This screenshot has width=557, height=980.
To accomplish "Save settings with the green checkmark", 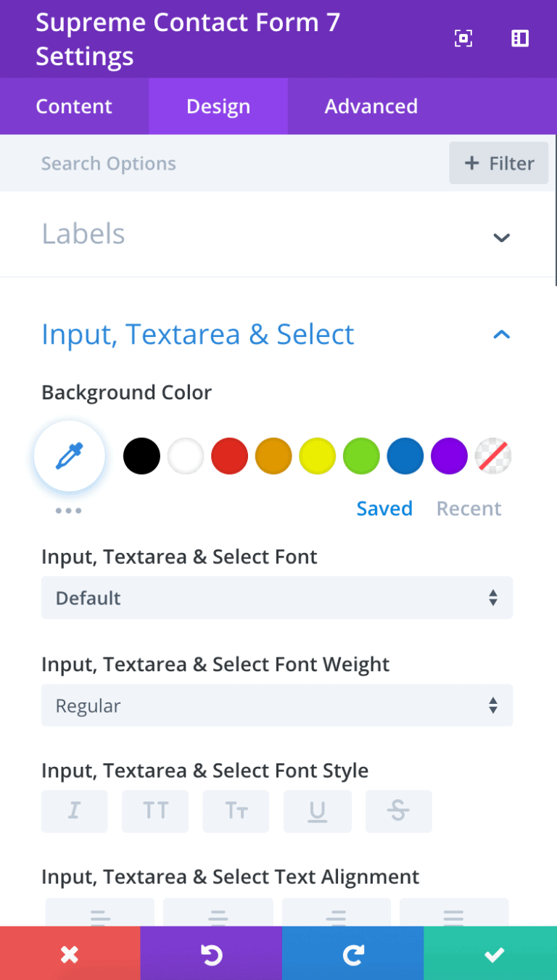I will click(493, 953).
